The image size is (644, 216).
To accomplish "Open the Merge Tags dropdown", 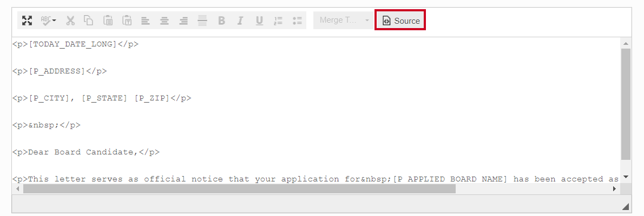I will click(343, 20).
